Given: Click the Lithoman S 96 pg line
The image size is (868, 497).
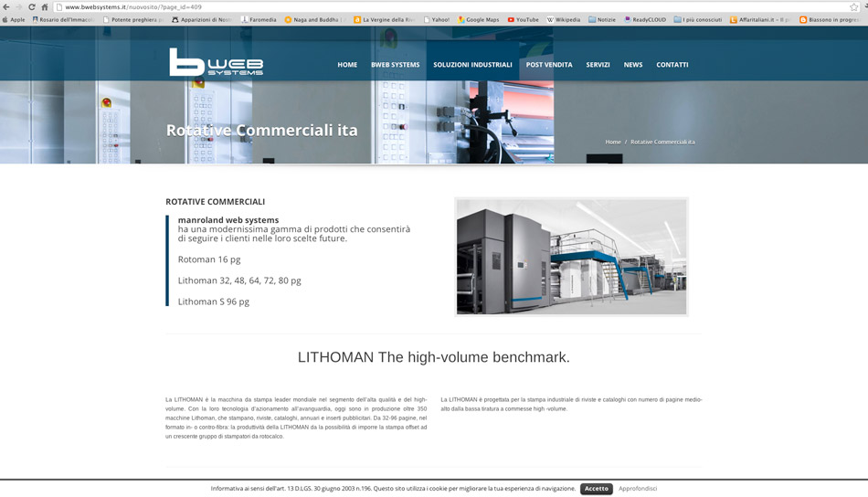Looking at the screenshot, I should (213, 301).
